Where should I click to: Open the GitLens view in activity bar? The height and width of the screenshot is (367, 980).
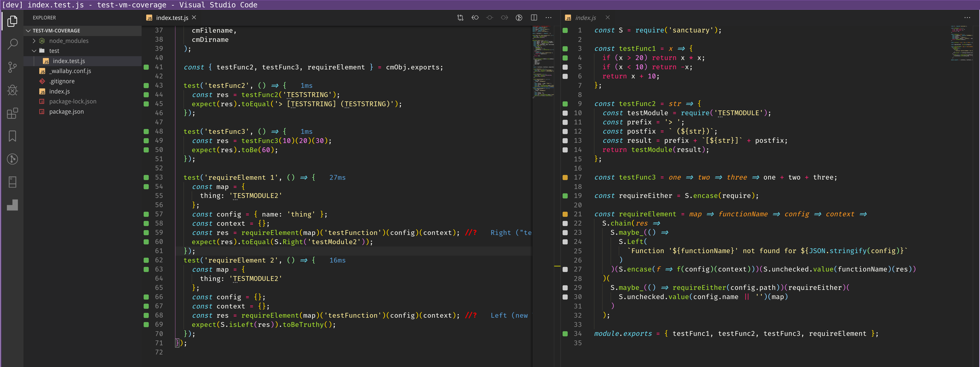point(13,159)
